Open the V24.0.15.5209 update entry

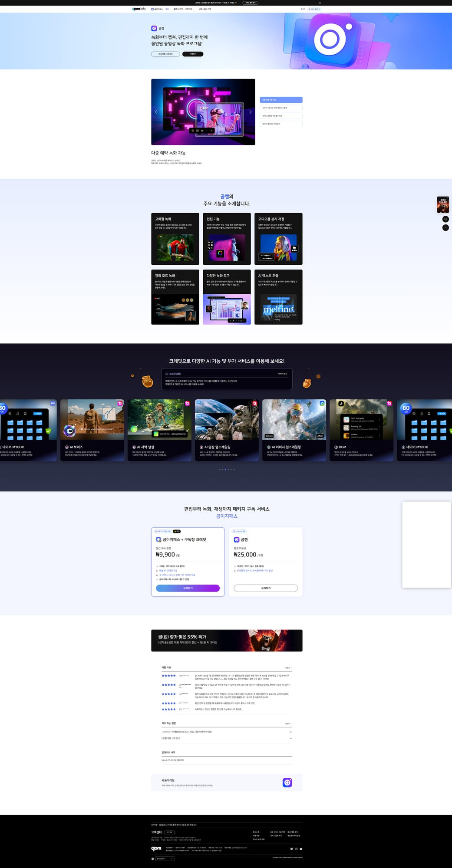tap(173, 760)
